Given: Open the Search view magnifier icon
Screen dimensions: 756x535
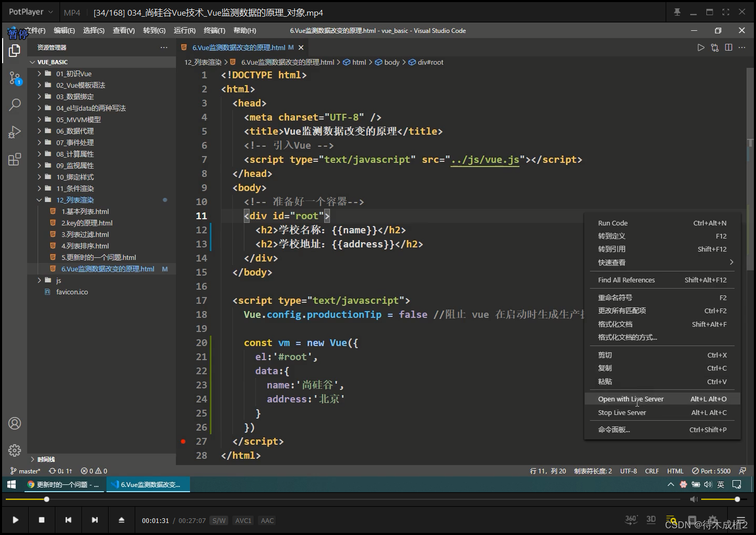Looking at the screenshot, I should 15,104.
